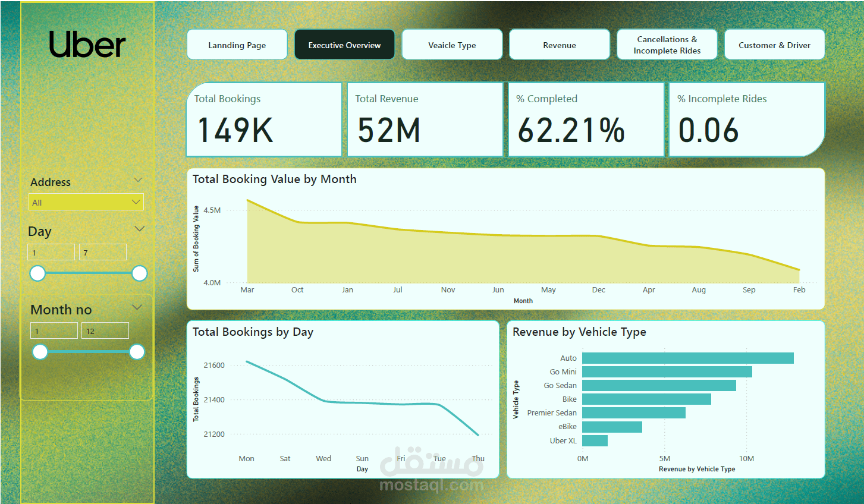Open the Customer & Driver tab

[x=774, y=45]
